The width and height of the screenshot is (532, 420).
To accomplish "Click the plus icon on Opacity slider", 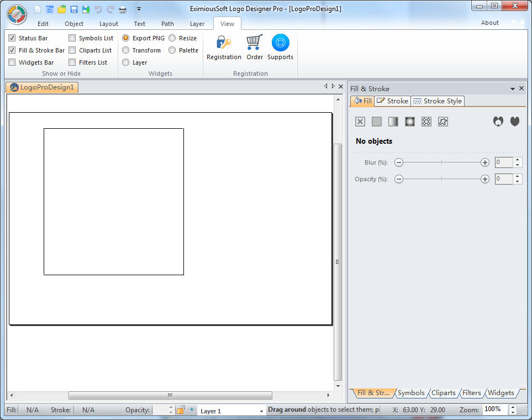I will pyautogui.click(x=485, y=179).
